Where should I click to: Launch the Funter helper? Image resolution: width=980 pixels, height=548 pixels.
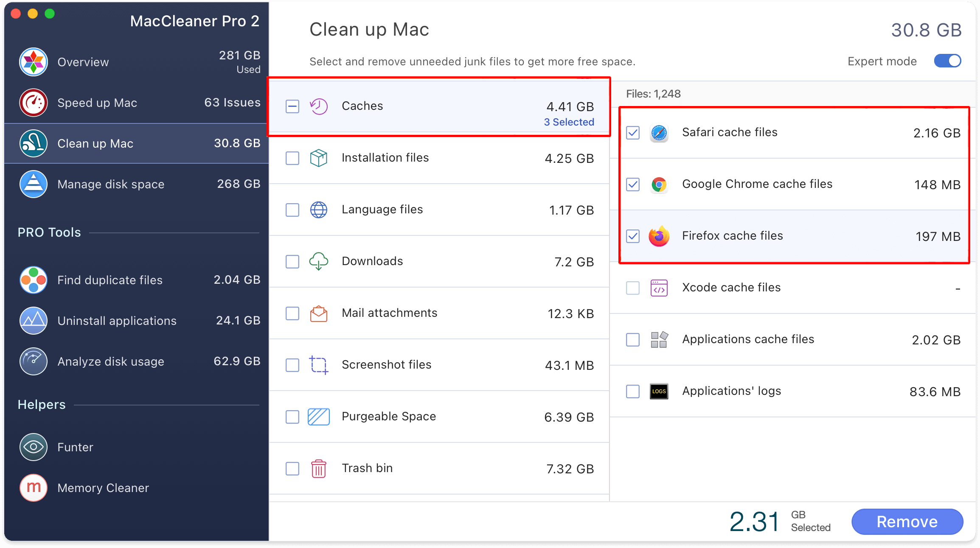(136, 447)
